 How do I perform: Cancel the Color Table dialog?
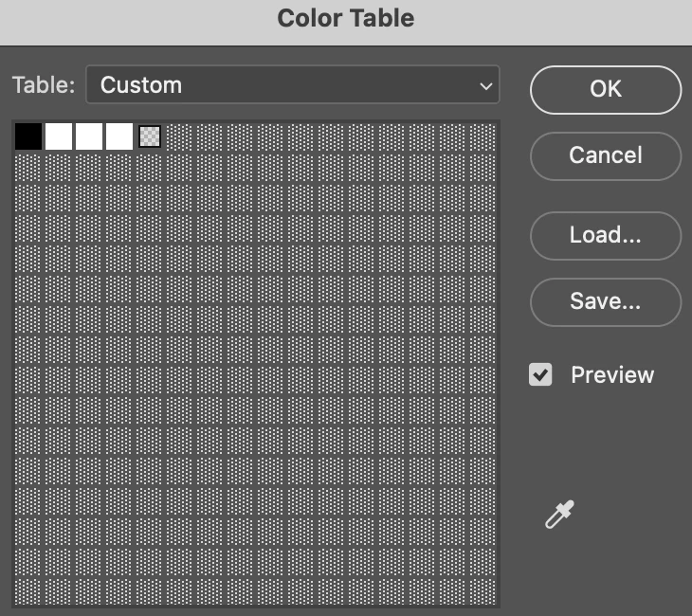point(605,155)
